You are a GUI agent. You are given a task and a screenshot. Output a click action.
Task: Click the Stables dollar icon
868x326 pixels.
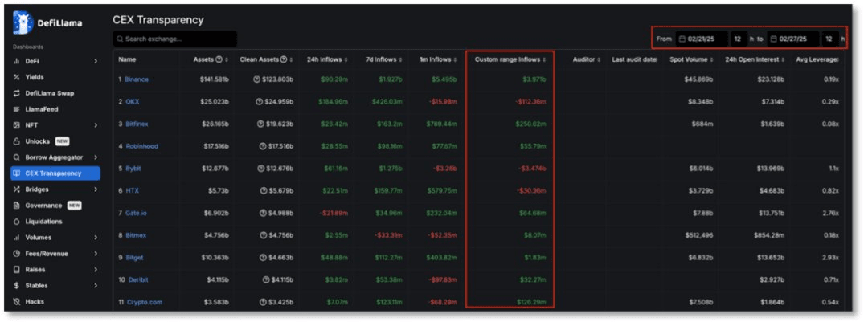(17, 286)
